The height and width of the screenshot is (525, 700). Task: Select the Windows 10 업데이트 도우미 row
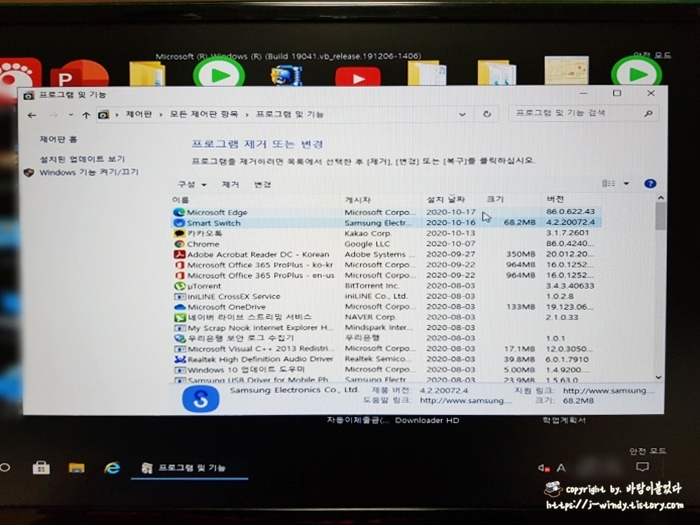tap(386, 370)
